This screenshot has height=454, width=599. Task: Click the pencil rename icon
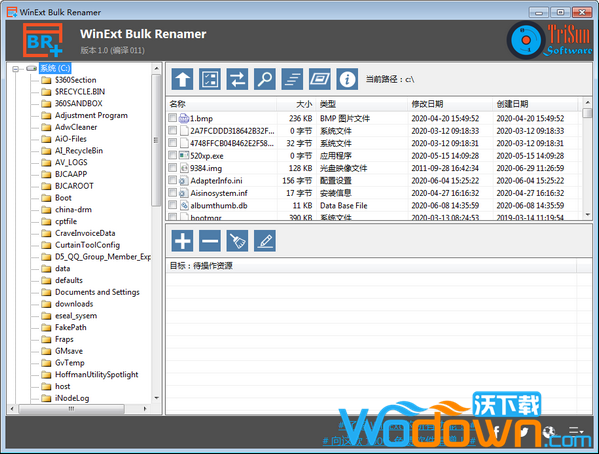265,241
